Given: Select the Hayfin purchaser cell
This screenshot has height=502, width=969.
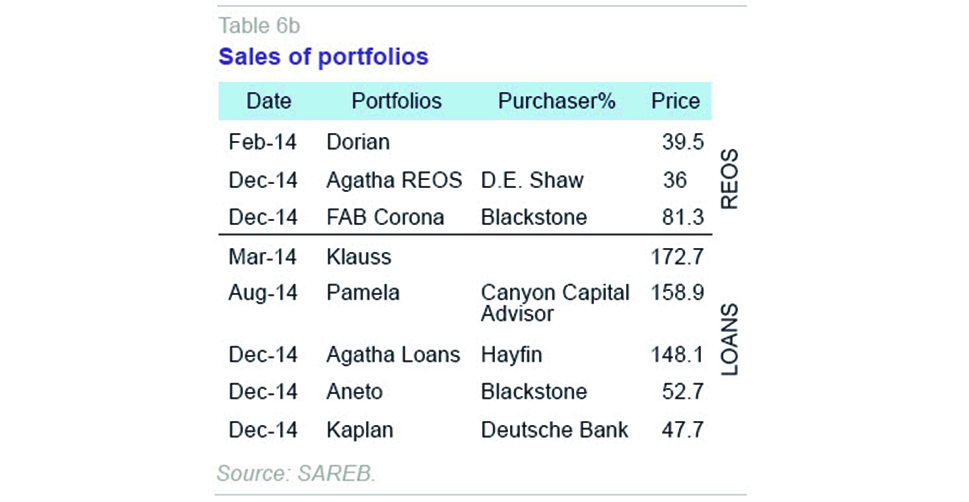Looking at the screenshot, I should [x=513, y=354].
